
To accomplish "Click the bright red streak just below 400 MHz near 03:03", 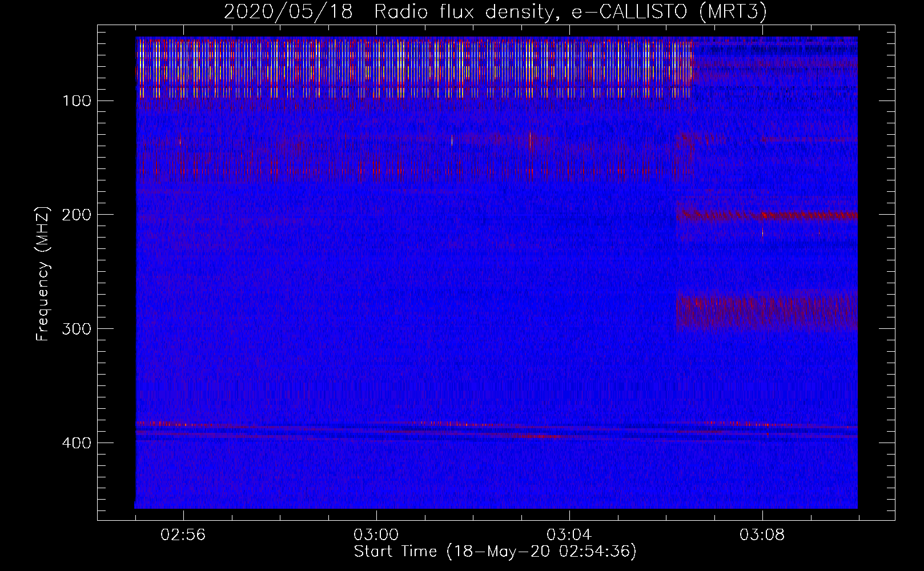I will 537,436.
